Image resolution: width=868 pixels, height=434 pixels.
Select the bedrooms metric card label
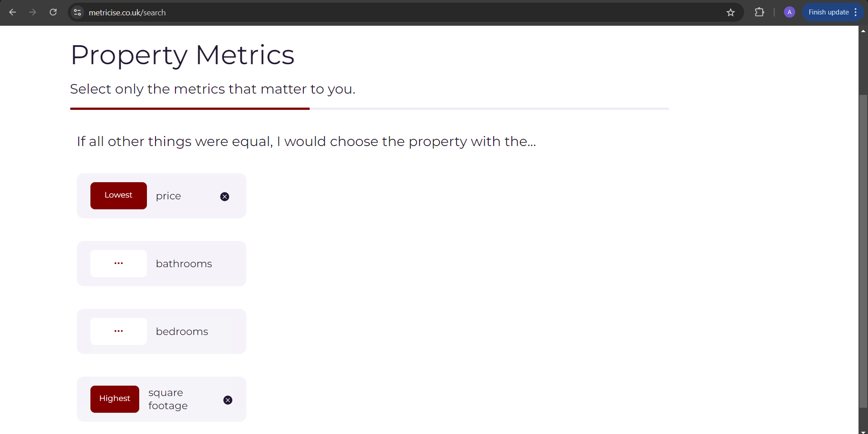click(x=182, y=331)
